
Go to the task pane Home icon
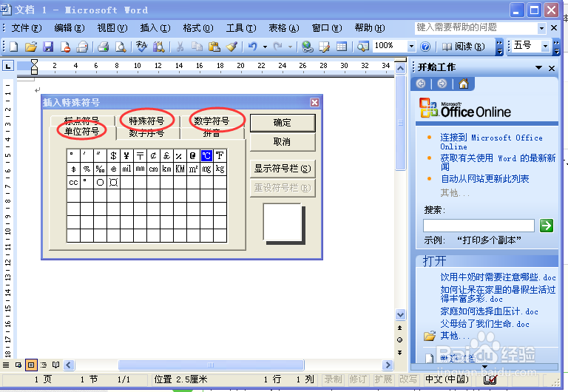coord(464,84)
